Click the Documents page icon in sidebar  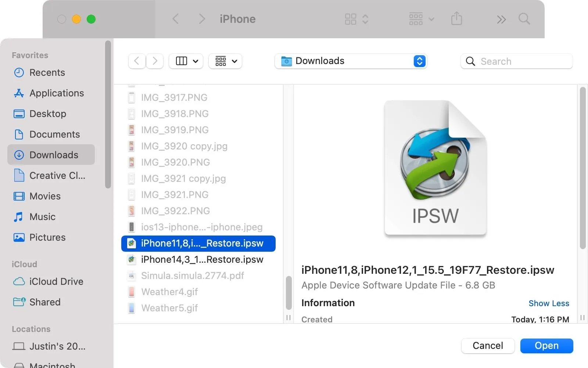point(19,134)
